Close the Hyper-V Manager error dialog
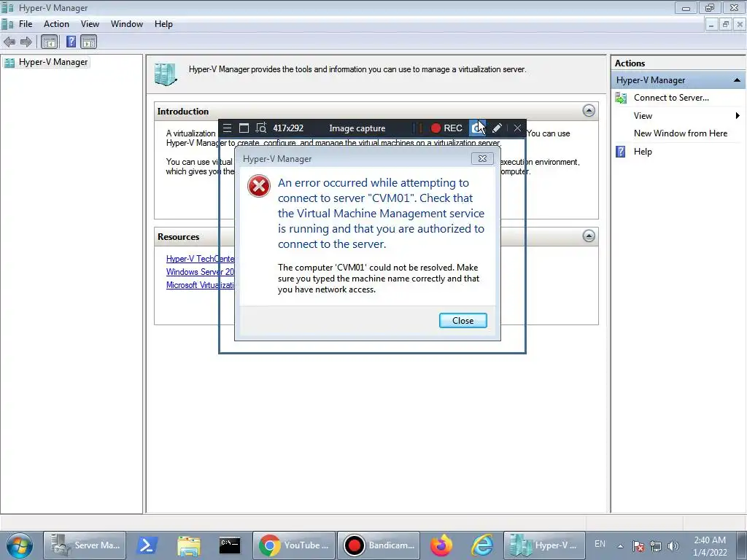Screen dimensions: 747x560 coord(462,321)
